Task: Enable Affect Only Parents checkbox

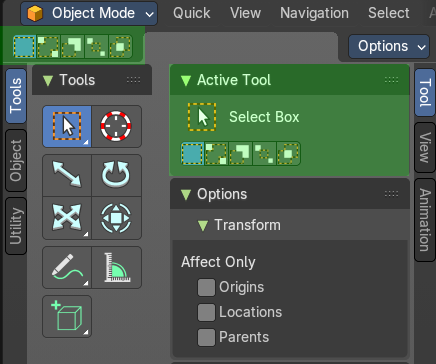Action: pyautogui.click(x=206, y=337)
